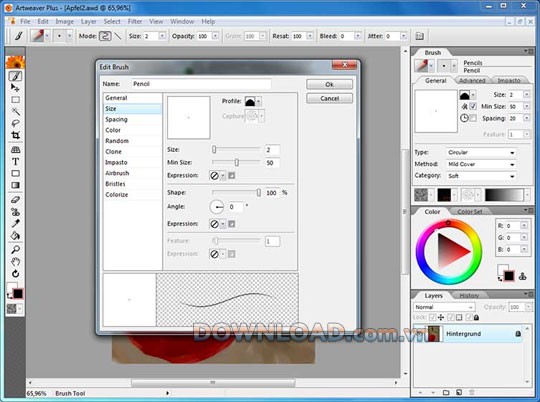The image size is (540, 402).
Task: Click brush Name field containing Pencil
Action: click(202, 84)
